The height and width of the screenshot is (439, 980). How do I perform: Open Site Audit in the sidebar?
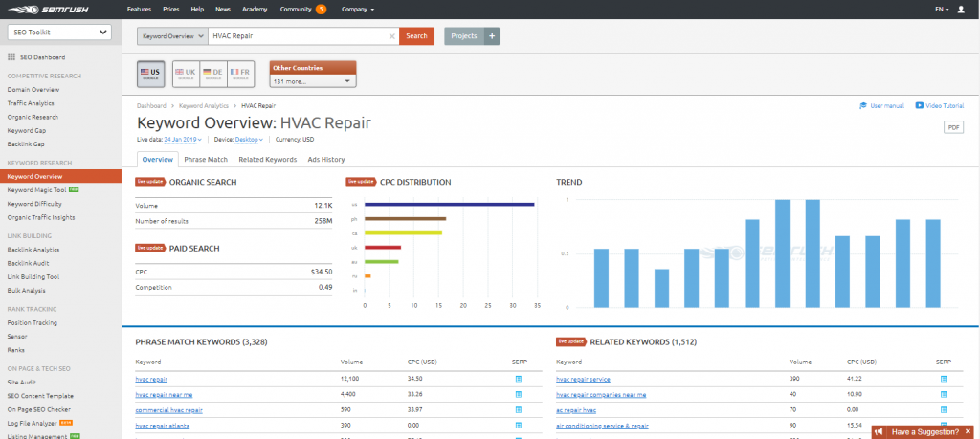tap(22, 383)
